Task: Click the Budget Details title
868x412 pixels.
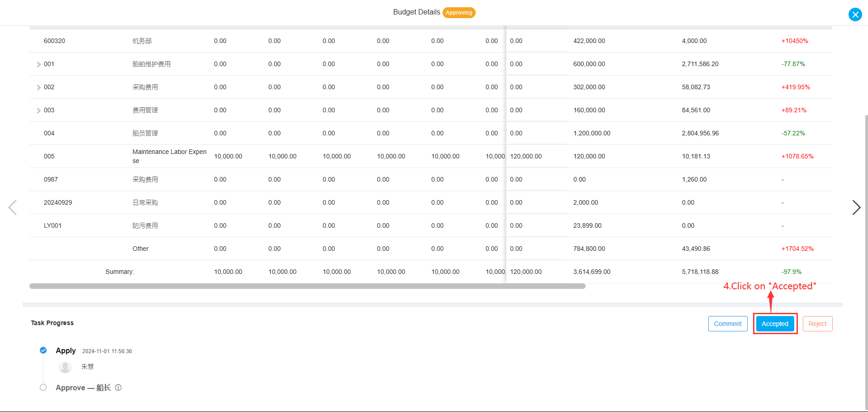Action: click(416, 12)
